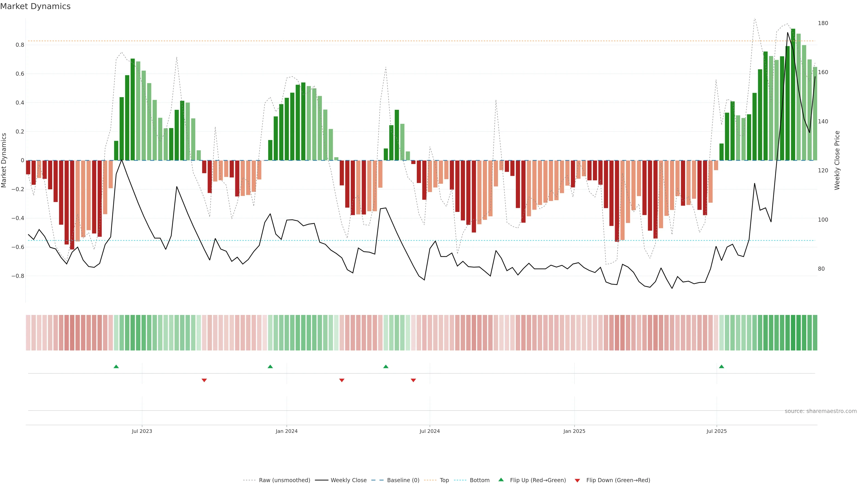Toggle the Baseline (0) legend entry
The image size is (868, 488).
pos(403,480)
